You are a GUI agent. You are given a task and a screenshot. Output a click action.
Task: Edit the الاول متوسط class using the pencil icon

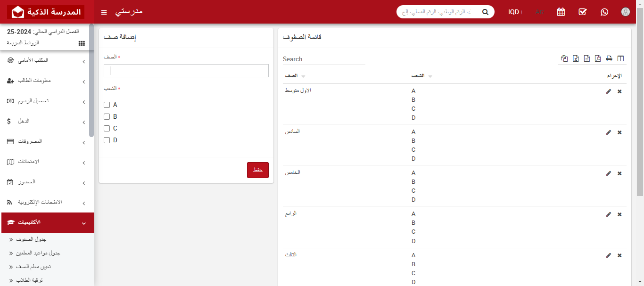tap(609, 91)
